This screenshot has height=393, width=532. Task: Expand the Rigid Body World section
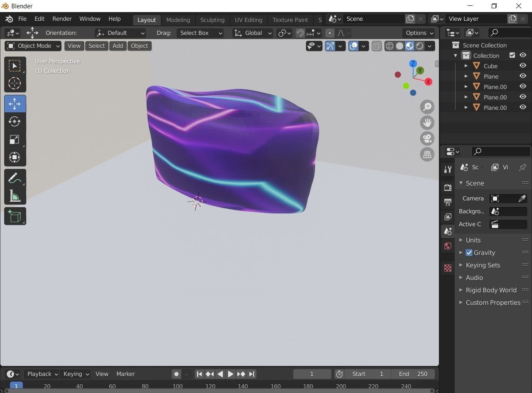click(x=461, y=290)
